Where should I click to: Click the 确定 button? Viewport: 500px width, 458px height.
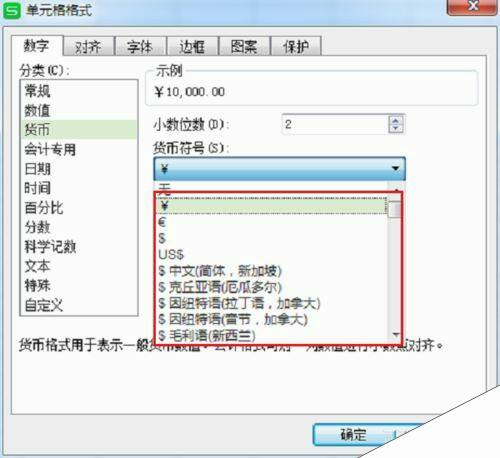click(353, 435)
